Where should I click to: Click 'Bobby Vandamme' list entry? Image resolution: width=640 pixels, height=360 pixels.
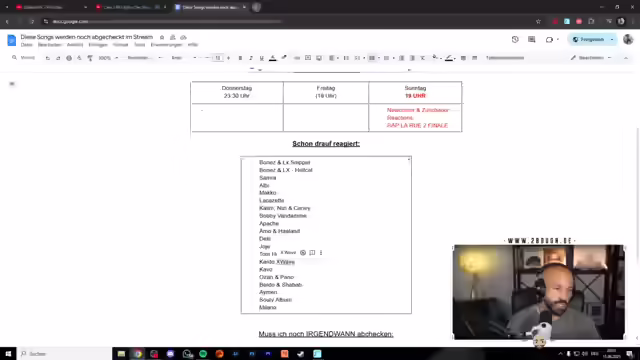pyautogui.click(x=283, y=216)
